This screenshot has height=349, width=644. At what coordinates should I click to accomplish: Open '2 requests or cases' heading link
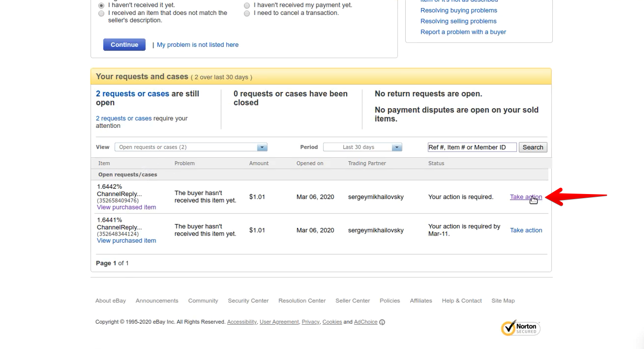click(133, 94)
